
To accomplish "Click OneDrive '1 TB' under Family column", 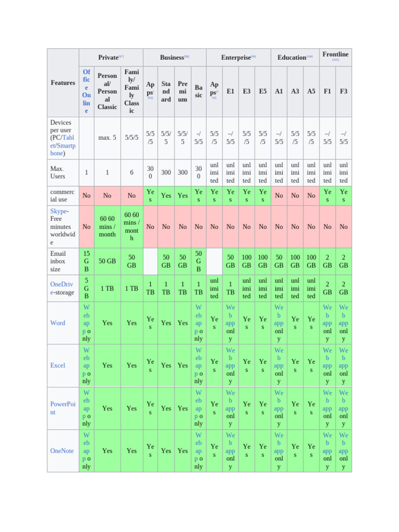I will 131,288.
